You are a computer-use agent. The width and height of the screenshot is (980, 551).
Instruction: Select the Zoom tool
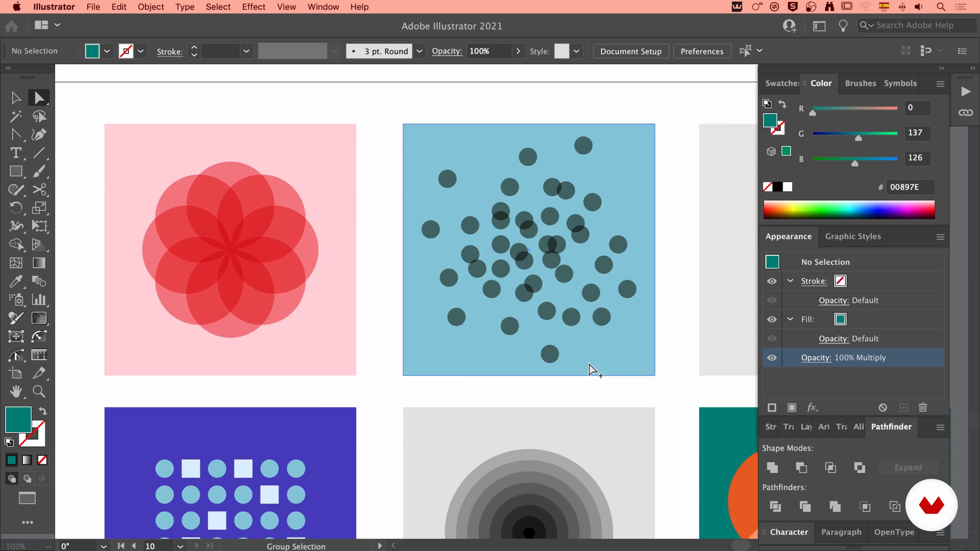(39, 391)
